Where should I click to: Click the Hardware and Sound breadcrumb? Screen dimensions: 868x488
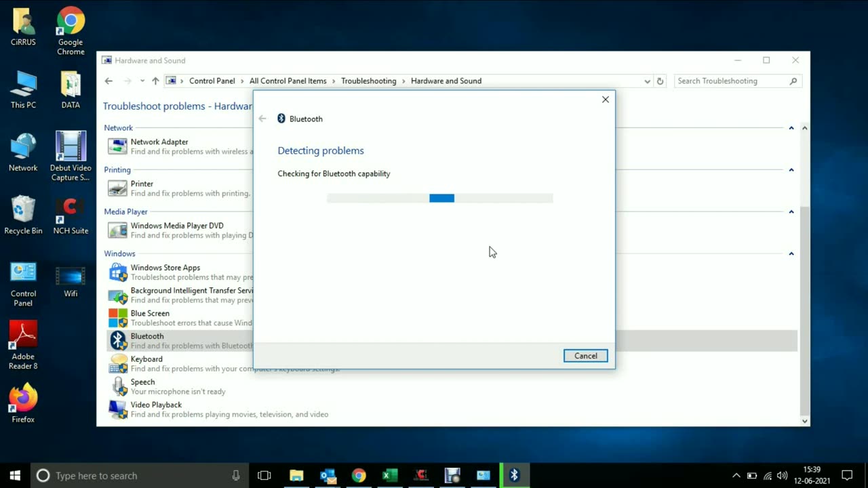coord(446,81)
